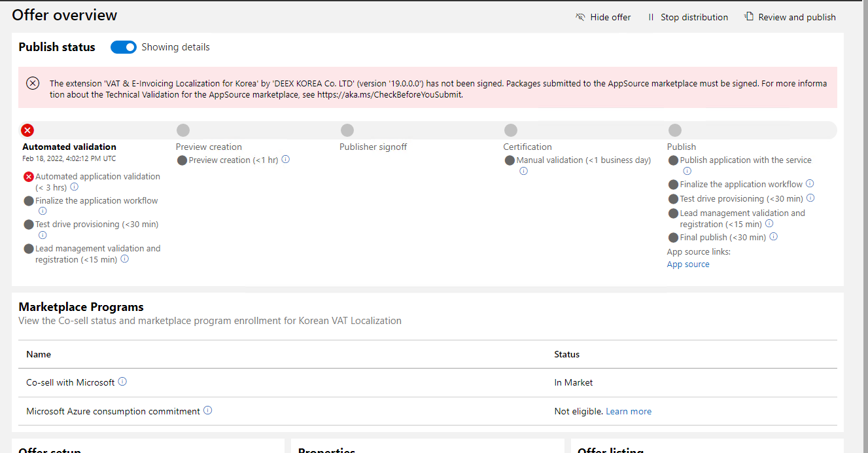Image resolution: width=868 pixels, height=453 pixels.
Task: Click the Learn more link for Azure consumption commitment
Action: [629, 411]
